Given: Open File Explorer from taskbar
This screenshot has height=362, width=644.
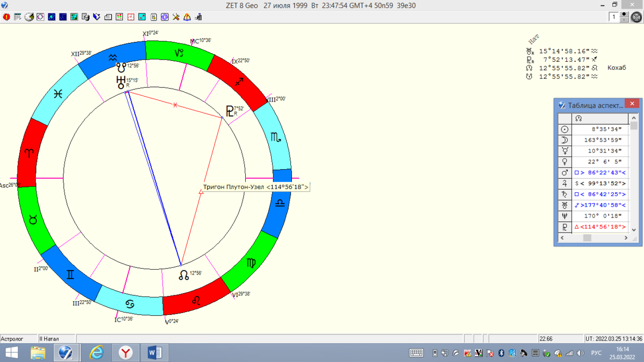Looking at the screenshot, I should tap(38, 353).
